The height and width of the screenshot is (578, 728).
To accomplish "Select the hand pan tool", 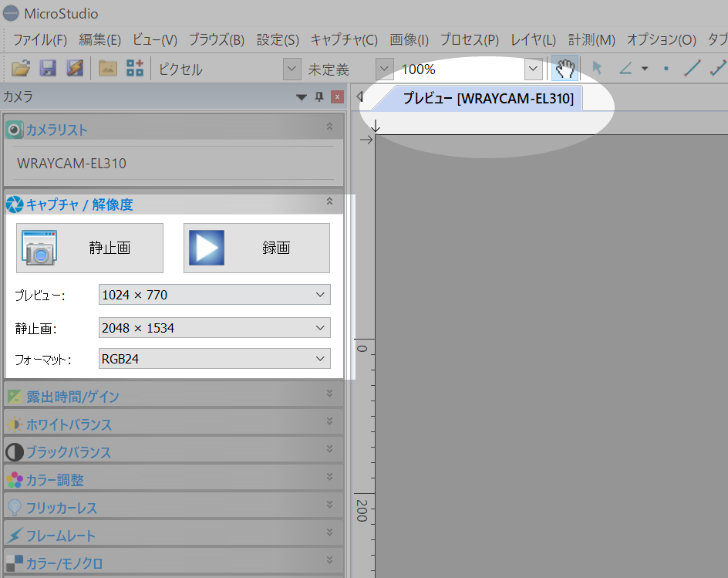I will [565, 69].
